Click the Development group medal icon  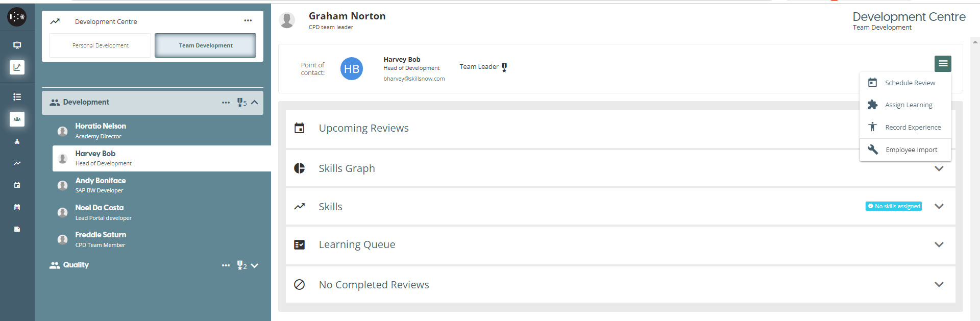click(x=240, y=102)
